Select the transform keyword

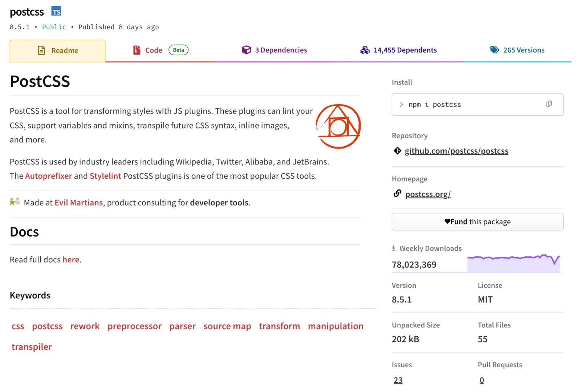pos(279,326)
